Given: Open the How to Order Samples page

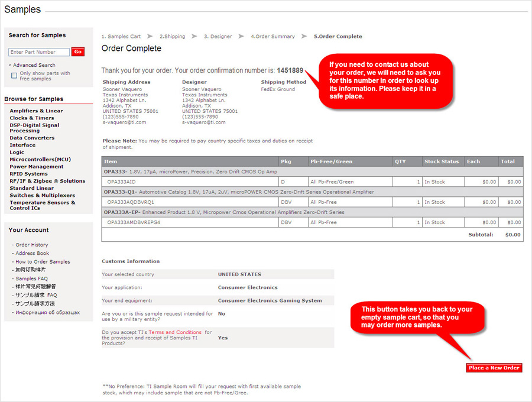Looking at the screenshot, I should (x=43, y=261).
